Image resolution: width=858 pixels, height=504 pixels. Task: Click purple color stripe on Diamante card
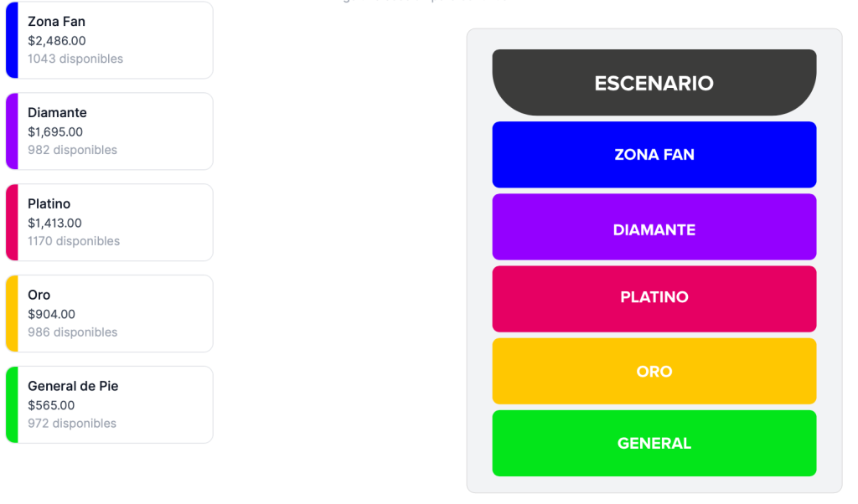12,131
